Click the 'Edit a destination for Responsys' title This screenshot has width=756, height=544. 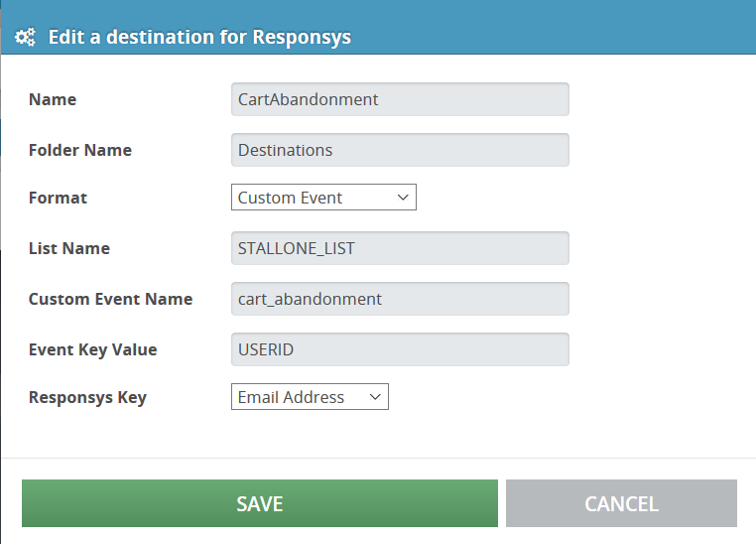(199, 37)
